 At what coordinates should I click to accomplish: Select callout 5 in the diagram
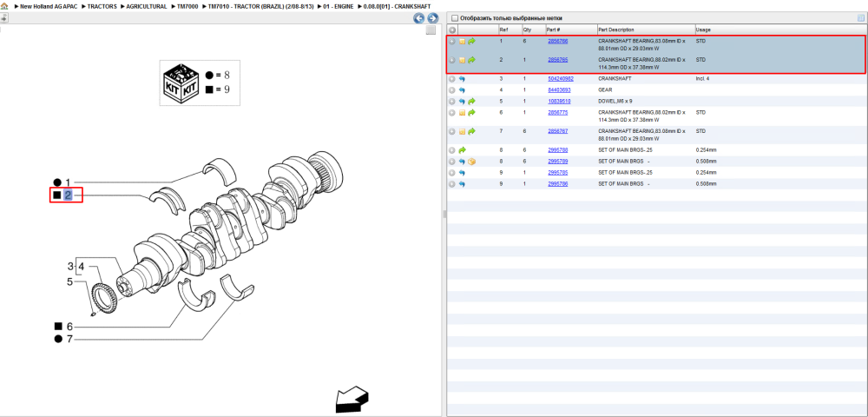click(x=69, y=281)
